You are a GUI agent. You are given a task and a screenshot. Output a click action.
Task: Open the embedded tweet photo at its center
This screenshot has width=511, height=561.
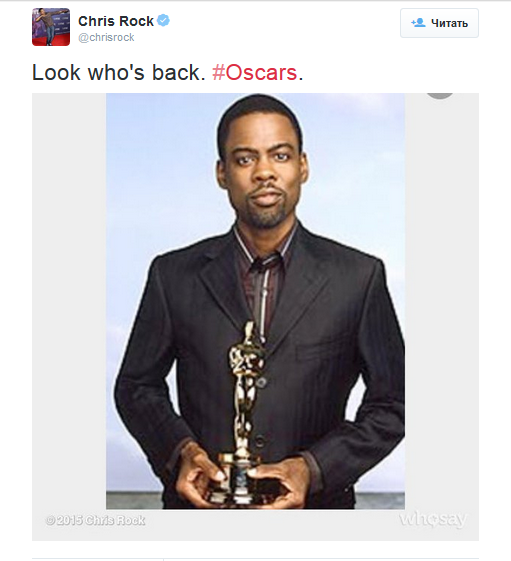pos(255,301)
